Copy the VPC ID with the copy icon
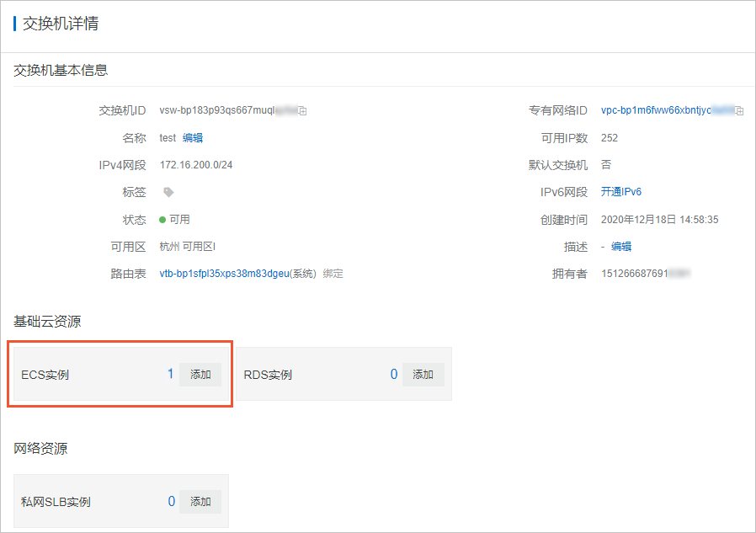756x533 pixels. (x=739, y=111)
